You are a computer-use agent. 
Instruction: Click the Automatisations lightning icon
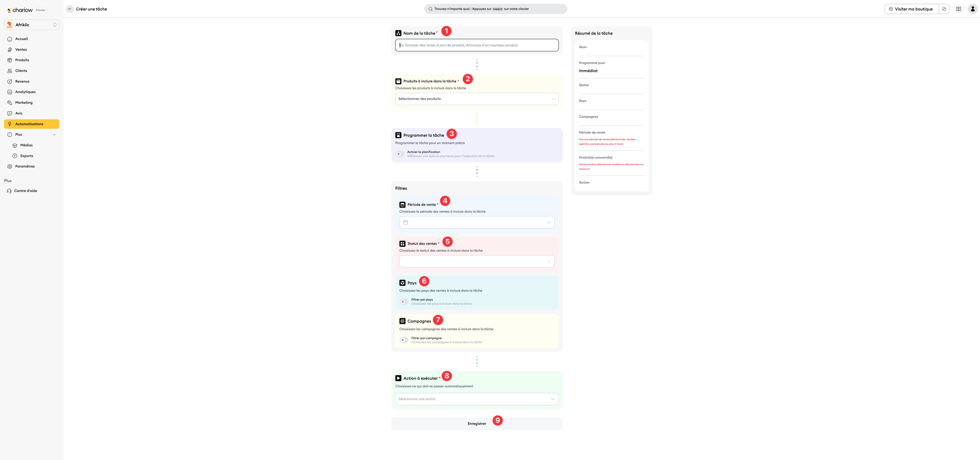click(10, 124)
